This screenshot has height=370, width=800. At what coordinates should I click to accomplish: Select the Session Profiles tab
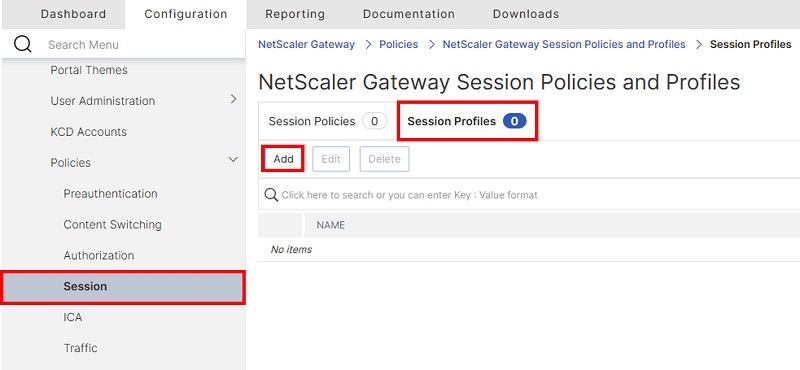pos(467,121)
